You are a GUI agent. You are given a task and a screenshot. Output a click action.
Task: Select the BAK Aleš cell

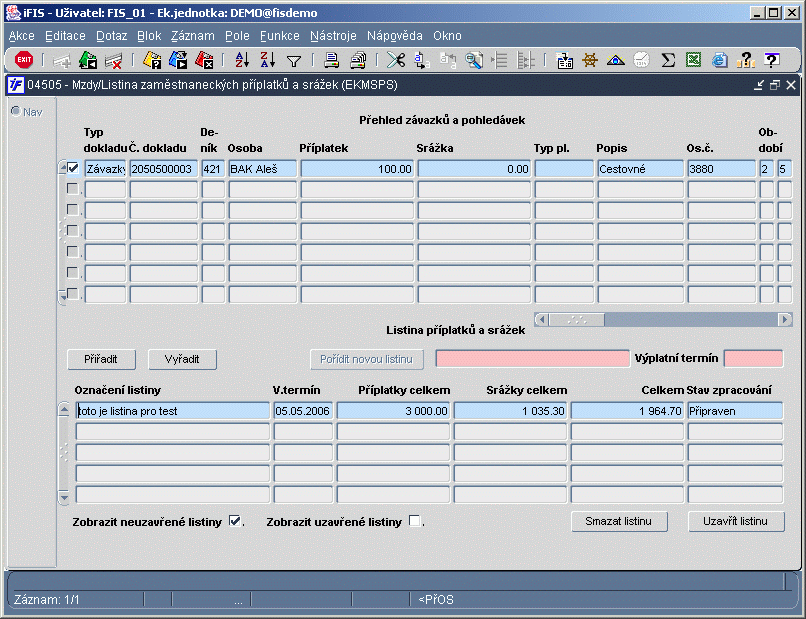click(x=263, y=169)
